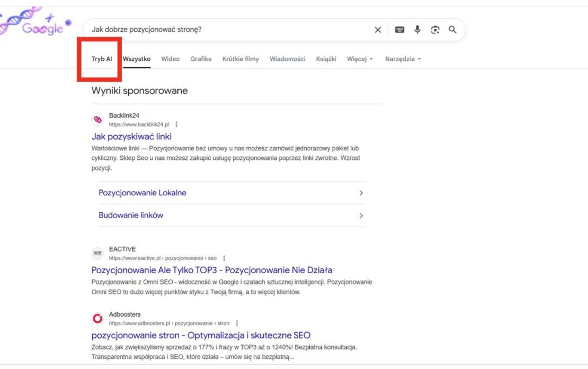
Task: Click the magnifying glass search button
Action: (452, 30)
